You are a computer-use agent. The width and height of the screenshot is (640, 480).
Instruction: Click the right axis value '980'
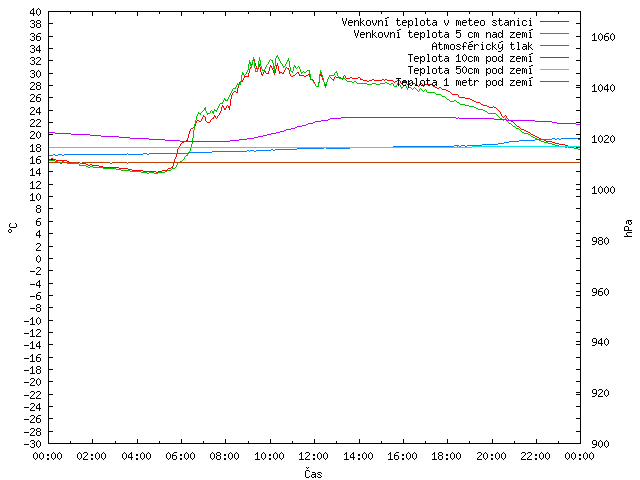600,241
